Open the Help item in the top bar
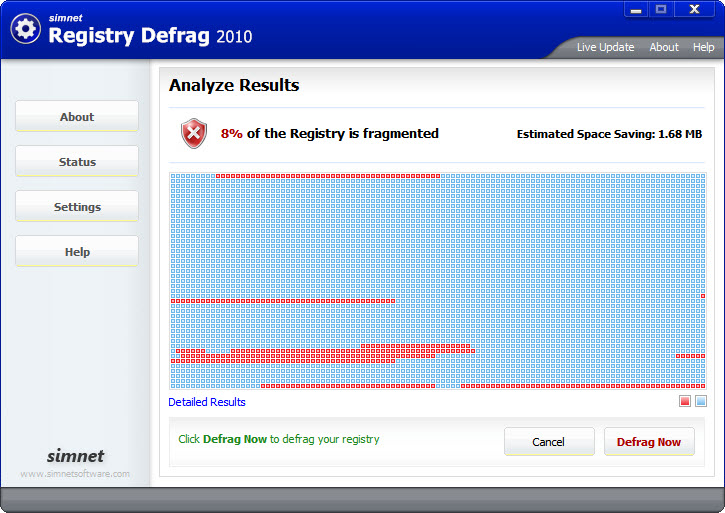 [704, 47]
